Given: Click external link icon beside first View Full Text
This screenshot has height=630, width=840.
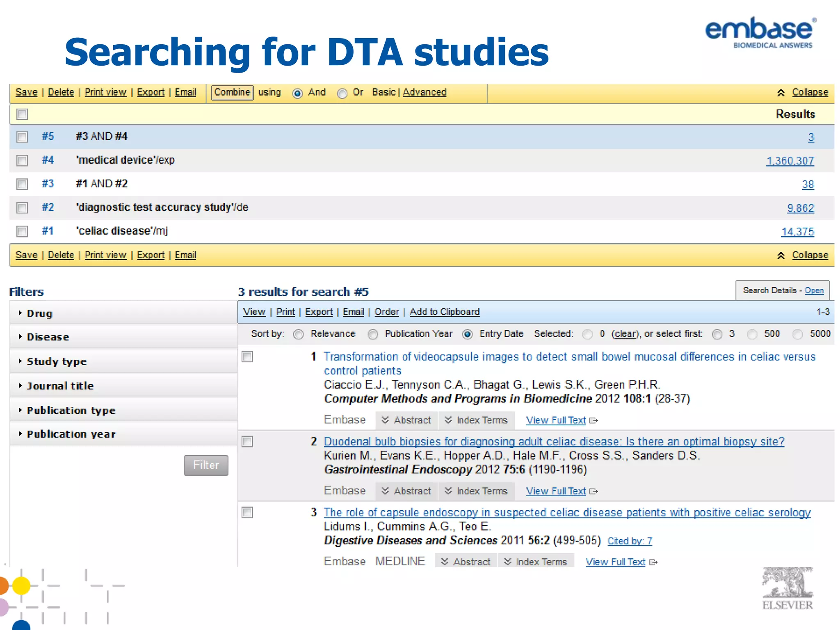Looking at the screenshot, I should (x=593, y=420).
